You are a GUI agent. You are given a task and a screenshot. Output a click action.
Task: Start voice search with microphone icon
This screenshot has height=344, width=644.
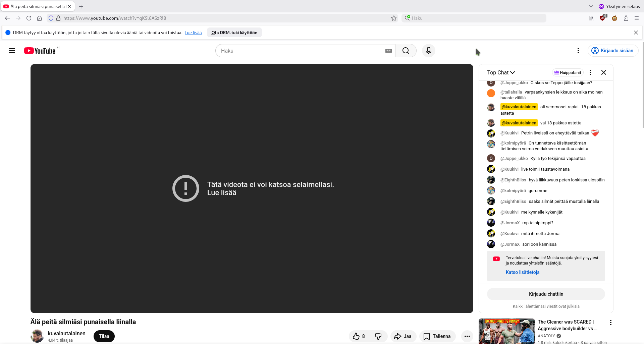click(428, 51)
